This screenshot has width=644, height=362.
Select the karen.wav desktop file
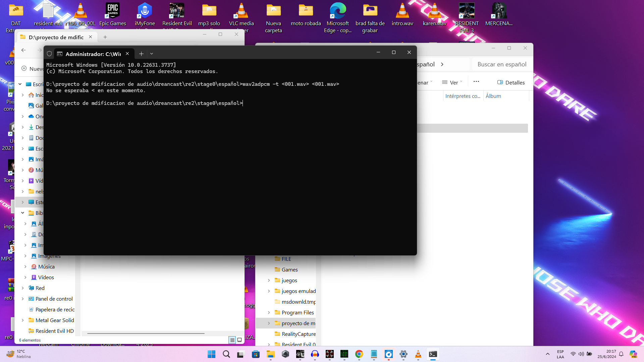click(x=435, y=15)
